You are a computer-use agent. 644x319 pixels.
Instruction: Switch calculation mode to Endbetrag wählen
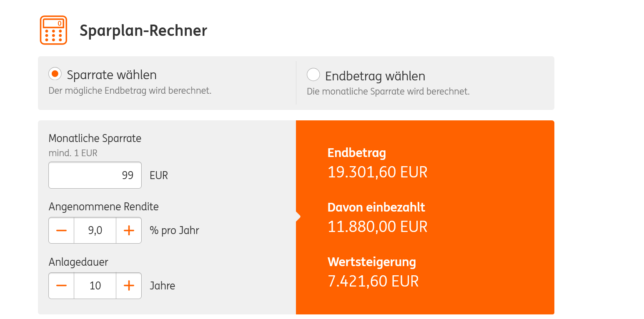tap(313, 75)
